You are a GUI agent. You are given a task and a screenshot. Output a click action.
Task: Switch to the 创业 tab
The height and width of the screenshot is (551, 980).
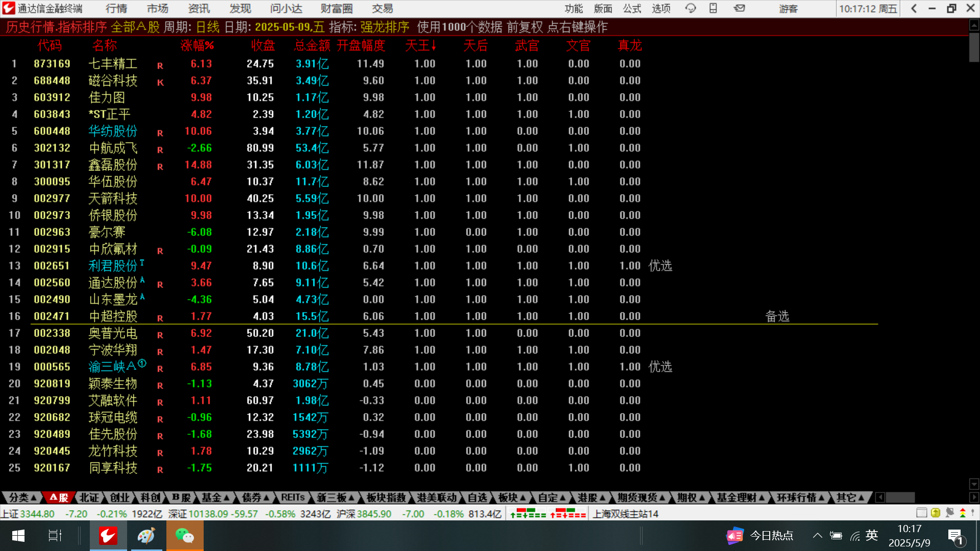[x=119, y=497]
